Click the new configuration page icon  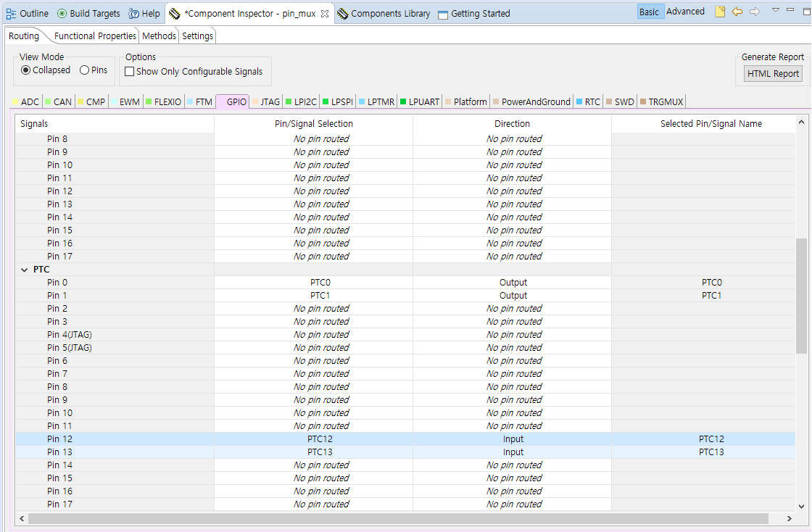coord(720,12)
